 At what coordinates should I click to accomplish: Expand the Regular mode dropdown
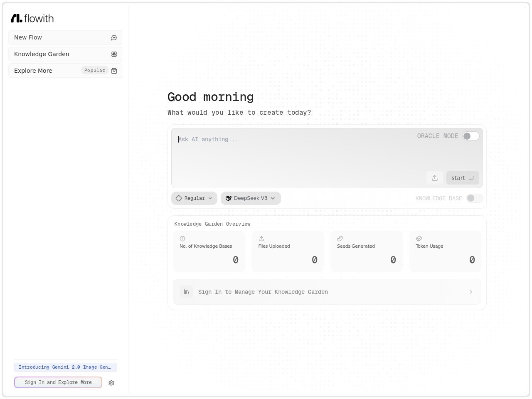194,198
